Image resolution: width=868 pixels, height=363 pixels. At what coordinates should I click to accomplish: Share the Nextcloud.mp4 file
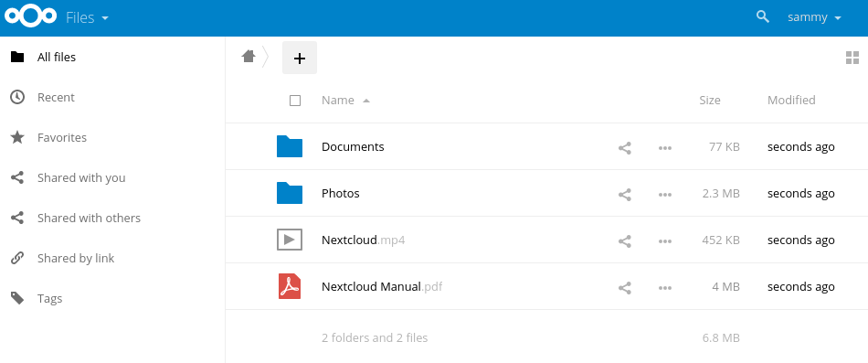point(625,241)
